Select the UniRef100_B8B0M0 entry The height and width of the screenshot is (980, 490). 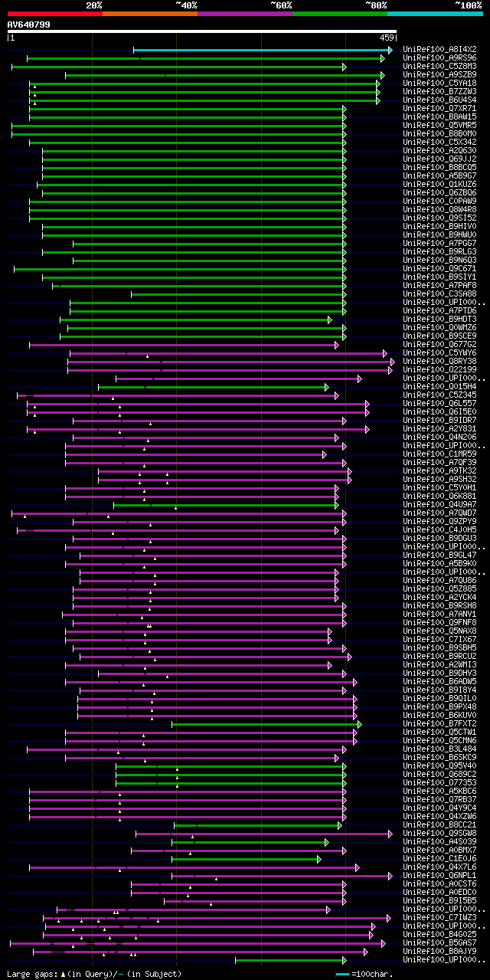click(439, 134)
